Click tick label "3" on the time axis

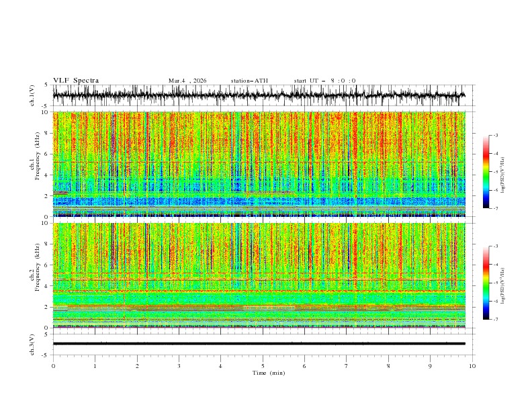[x=179, y=366]
